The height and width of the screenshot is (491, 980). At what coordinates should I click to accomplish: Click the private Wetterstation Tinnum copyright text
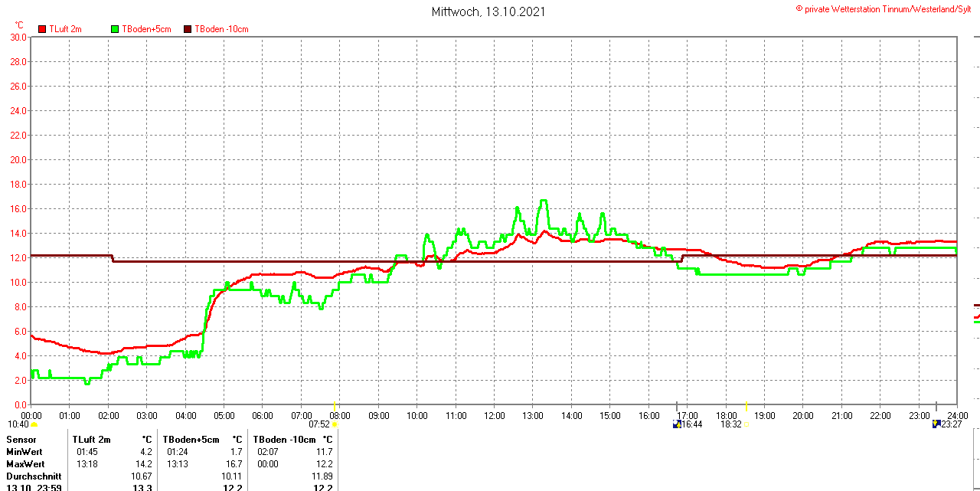(887, 8)
